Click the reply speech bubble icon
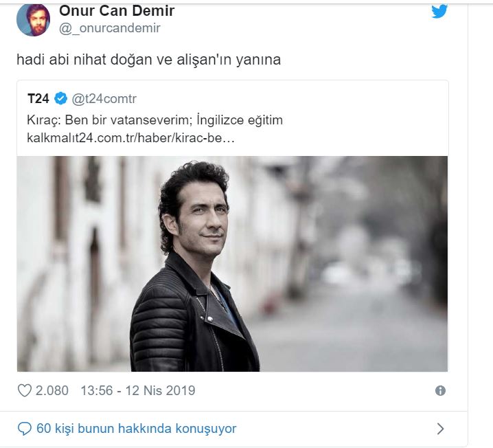The image size is (493, 448). [25, 429]
